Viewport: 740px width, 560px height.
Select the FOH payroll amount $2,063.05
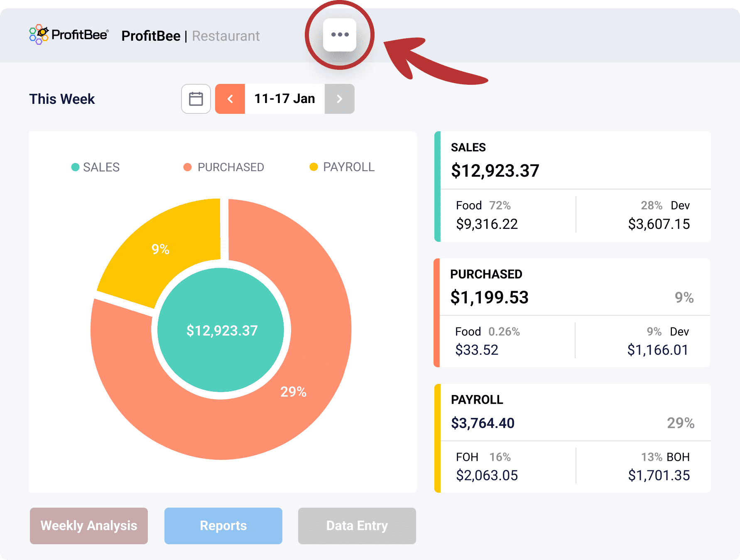[487, 475]
